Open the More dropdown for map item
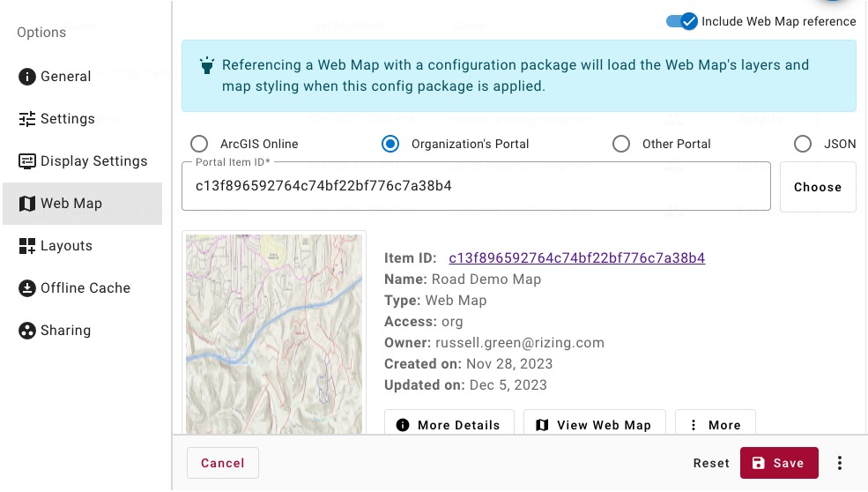This screenshot has height=492, width=868. pos(715,424)
